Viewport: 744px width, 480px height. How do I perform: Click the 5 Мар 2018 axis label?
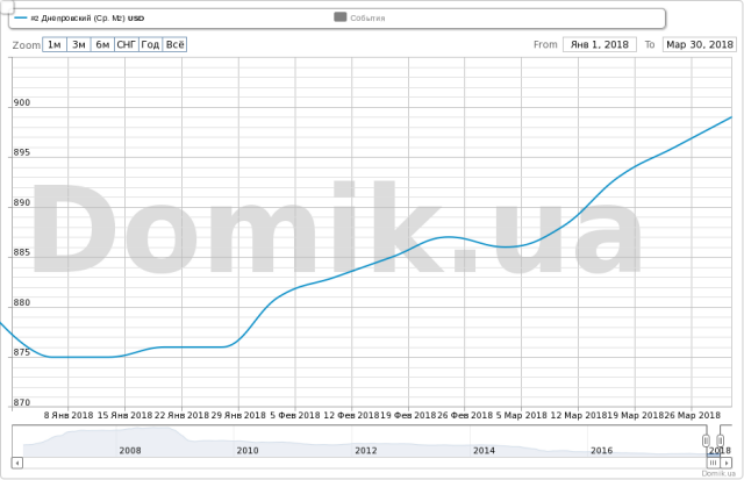[x=521, y=415]
